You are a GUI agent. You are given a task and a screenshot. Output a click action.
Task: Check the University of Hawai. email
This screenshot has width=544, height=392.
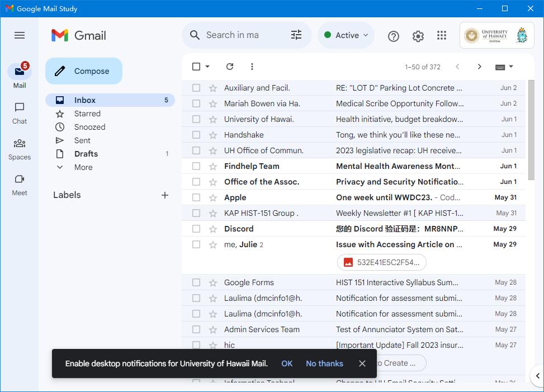pos(196,119)
